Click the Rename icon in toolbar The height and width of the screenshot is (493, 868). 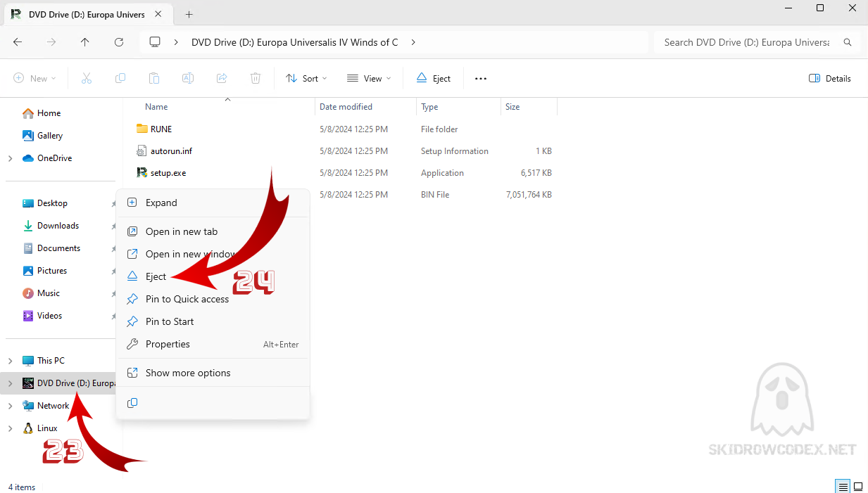pyautogui.click(x=188, y=79)
